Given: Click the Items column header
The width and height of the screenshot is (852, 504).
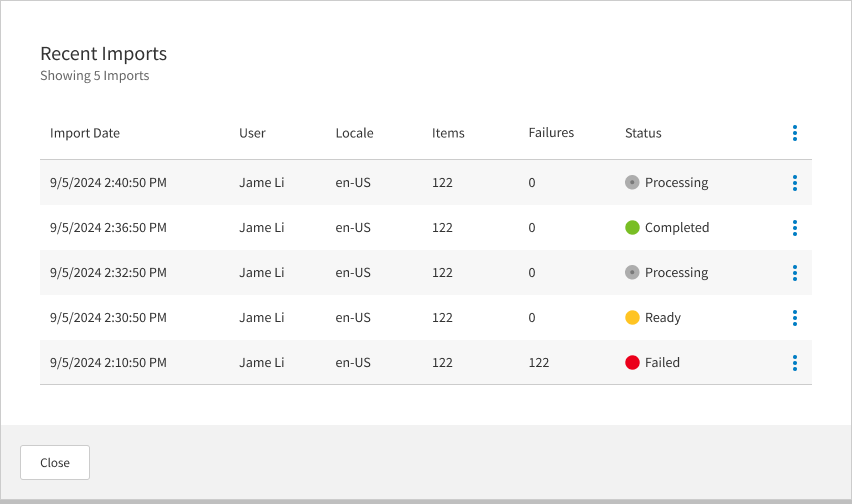Looking at the screenshot, I should (x=448, y=133).
